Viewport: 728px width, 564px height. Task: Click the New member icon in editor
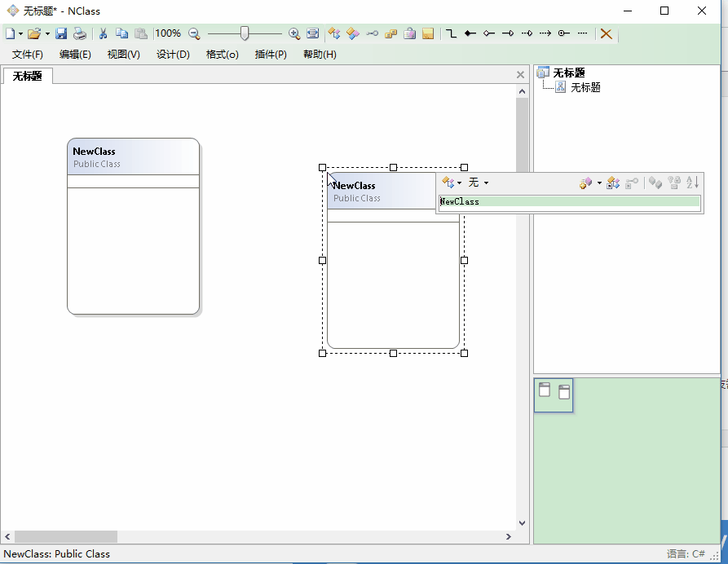point(585,183)
